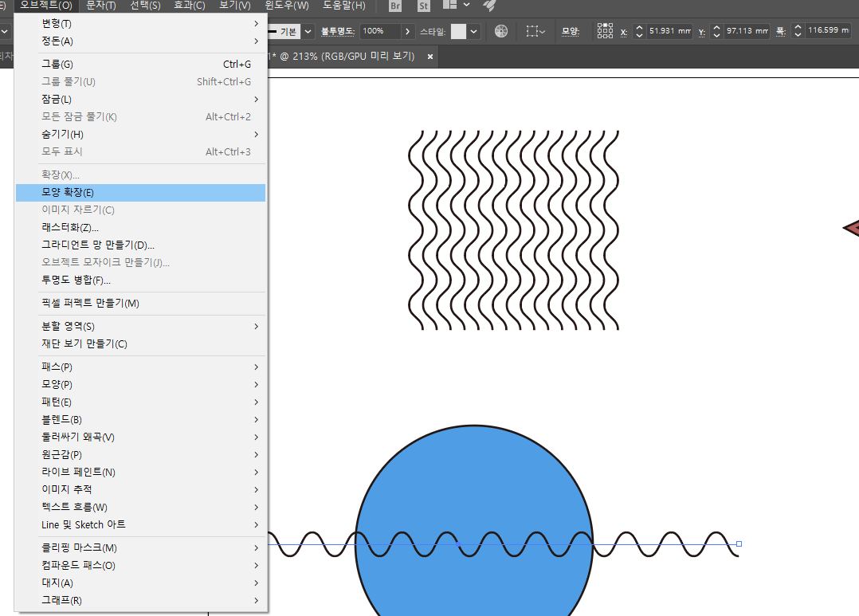859x616 pixels.
Task: Expand the 기본 brush definition dropdown
Action: (308, 31)
